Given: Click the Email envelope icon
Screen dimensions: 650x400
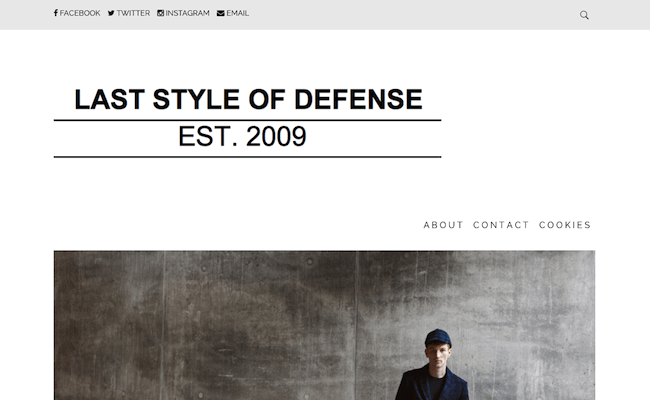Looking at the screenshot, I should [x=221, y=14].
